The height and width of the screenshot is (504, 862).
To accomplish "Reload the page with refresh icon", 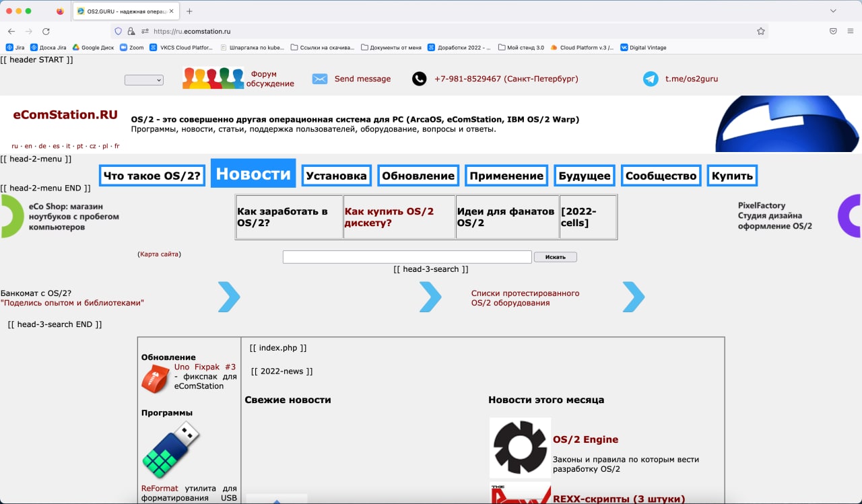I will (x=46, y=31).
